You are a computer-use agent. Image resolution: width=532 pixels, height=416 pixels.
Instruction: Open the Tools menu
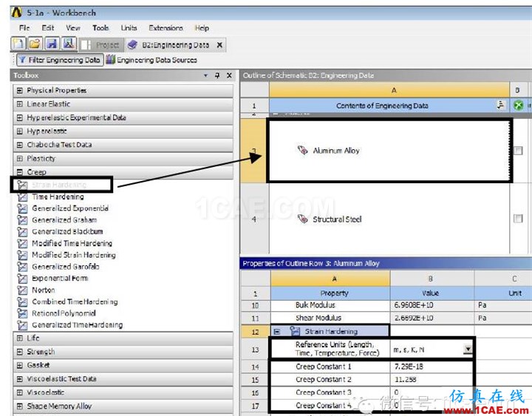coord(100,28)
